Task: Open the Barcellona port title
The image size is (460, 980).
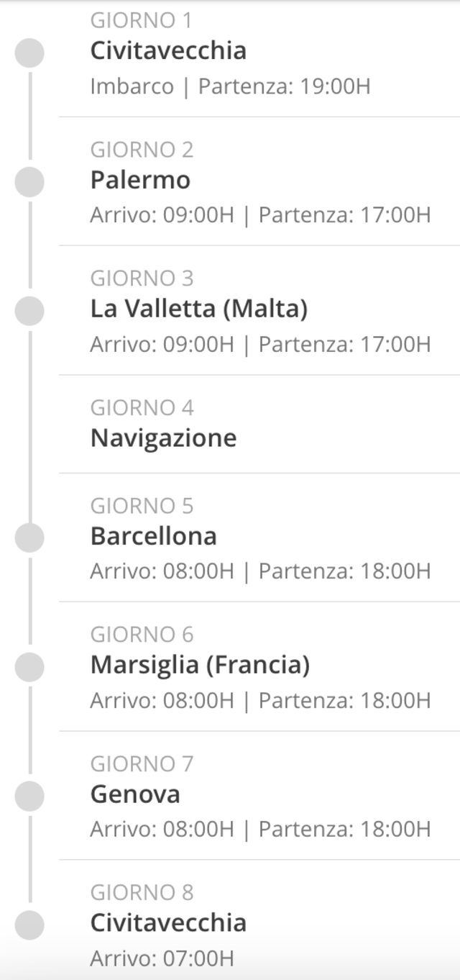Action: (x=153, y=536)
